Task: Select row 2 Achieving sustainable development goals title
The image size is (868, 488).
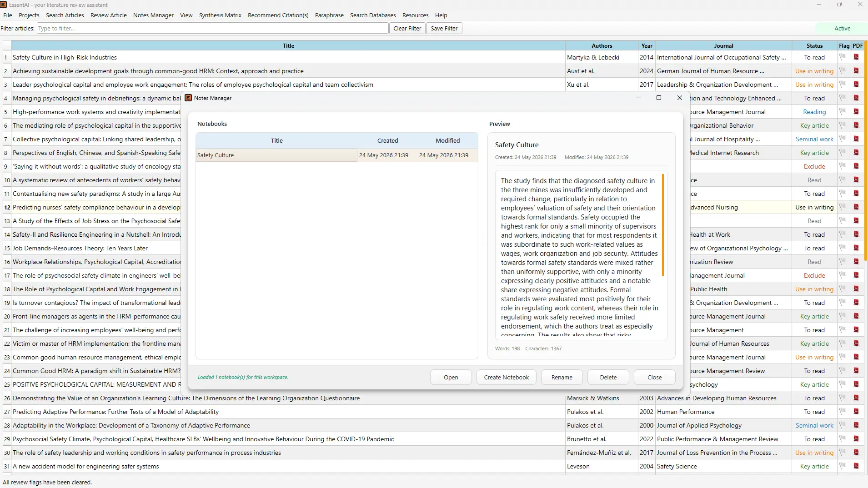Action: tap(158, 71)
